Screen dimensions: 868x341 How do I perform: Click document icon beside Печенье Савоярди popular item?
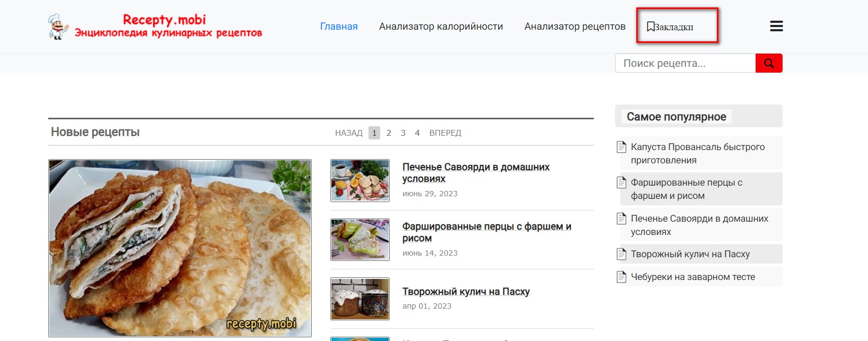pyautogui.click(x=621, y=218)
